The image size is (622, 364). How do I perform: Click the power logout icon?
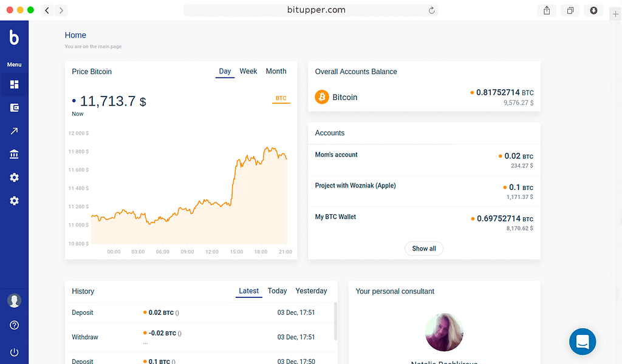(15, 352)
